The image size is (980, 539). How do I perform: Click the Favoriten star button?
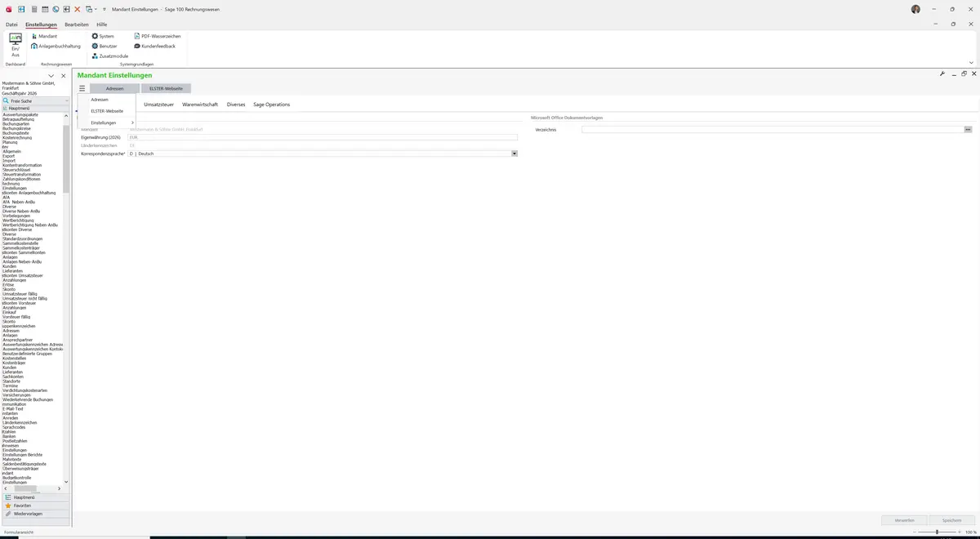pyautogui.click(x=35, y=506)
